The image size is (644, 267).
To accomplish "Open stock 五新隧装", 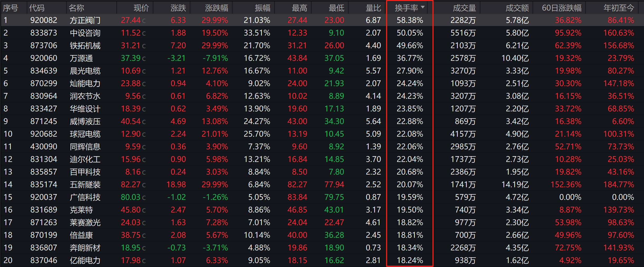I will [85, 185].
